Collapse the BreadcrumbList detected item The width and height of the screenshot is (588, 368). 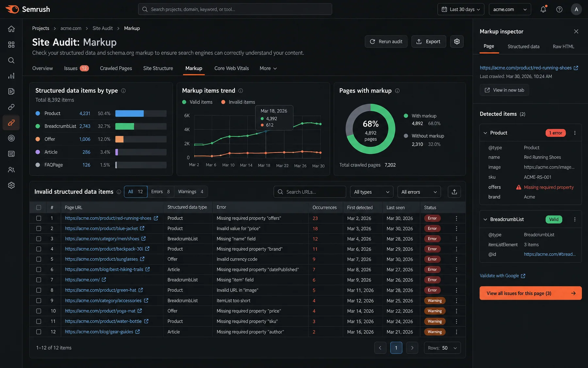point(485,219)
